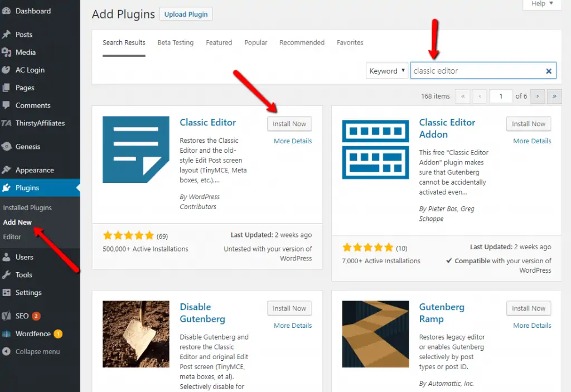571x392 pixels.
Task: Open More Details for Classic Editor Addon
Action: [532, 141]
